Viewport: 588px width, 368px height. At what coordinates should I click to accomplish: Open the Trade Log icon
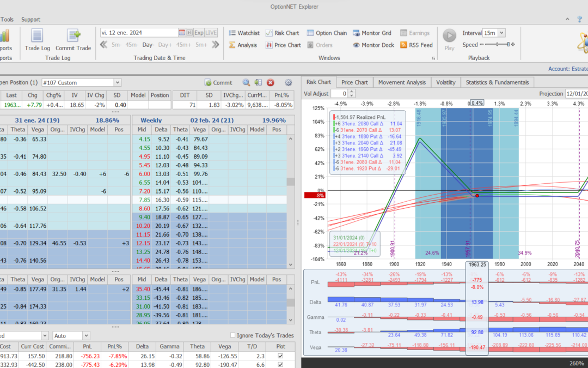37,36
